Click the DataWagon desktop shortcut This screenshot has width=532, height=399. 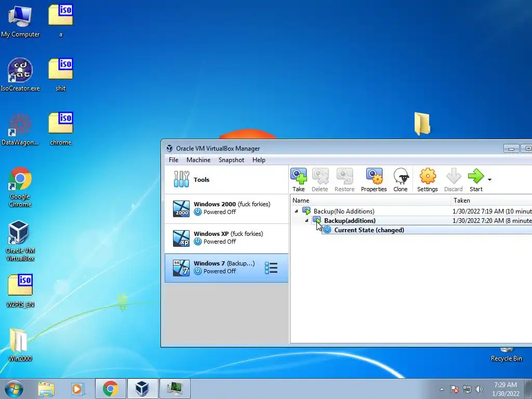[20, 129]
